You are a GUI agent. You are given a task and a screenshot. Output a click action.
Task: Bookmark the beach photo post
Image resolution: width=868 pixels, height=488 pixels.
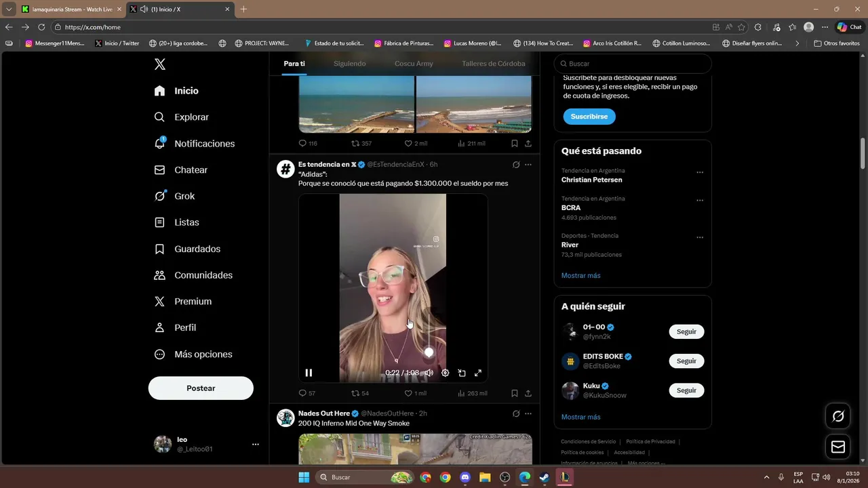[515, 144]
